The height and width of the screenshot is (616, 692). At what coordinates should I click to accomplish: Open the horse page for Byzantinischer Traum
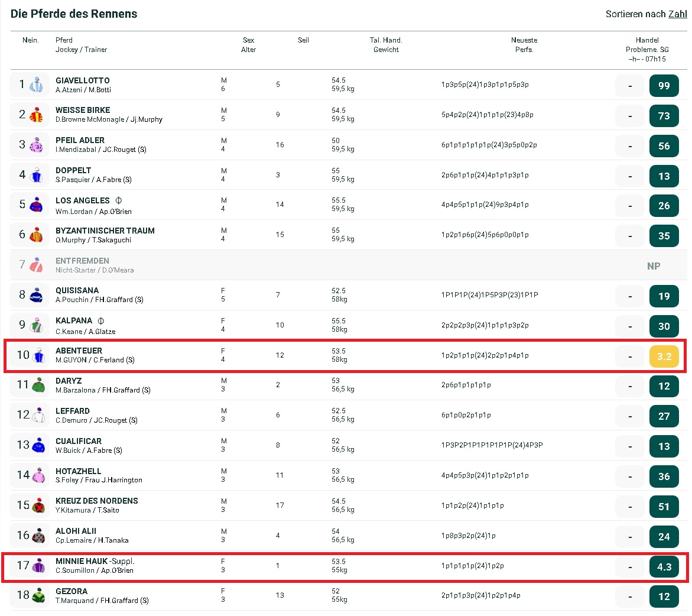(x=105, y=231)
